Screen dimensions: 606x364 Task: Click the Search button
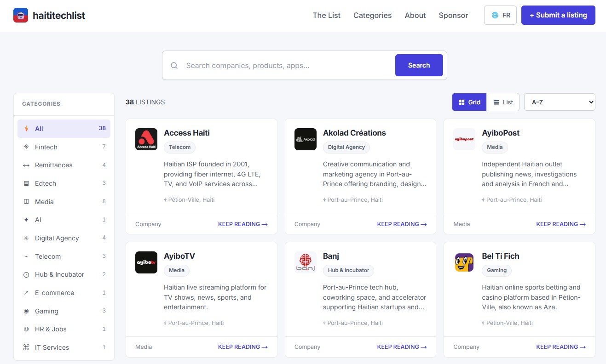(x=419, y=65)
